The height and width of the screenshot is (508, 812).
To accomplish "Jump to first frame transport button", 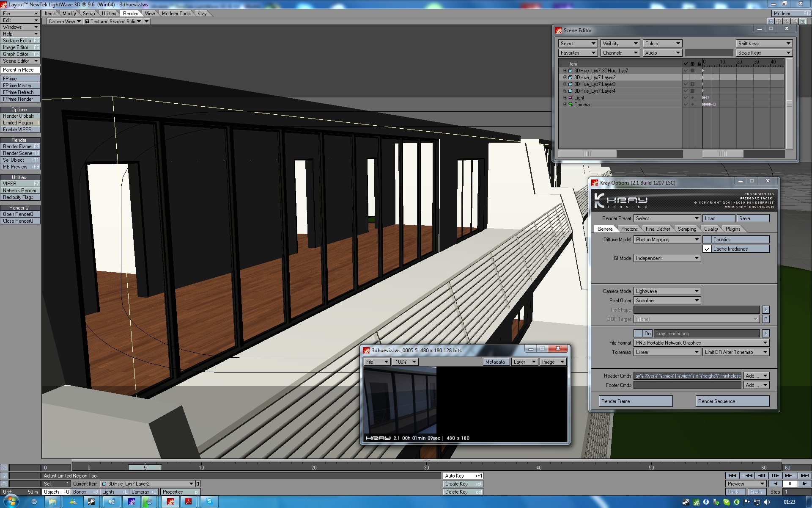I will tap(732, 475).
